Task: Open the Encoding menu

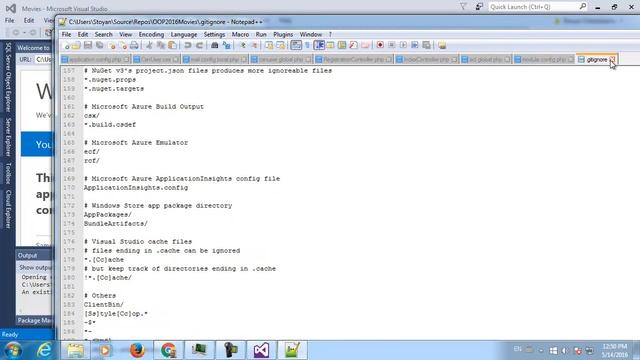Action: pyautogui.click(x=151, y=35)
